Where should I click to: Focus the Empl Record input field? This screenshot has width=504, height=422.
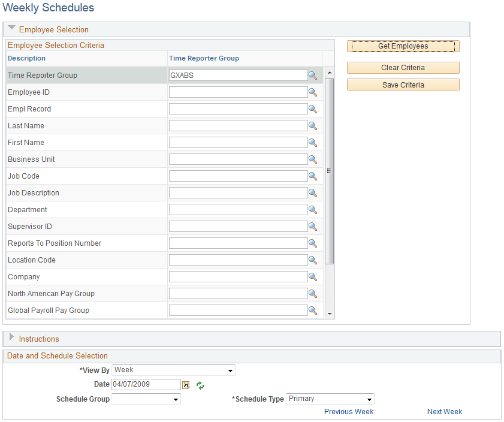tap(238, 109)
